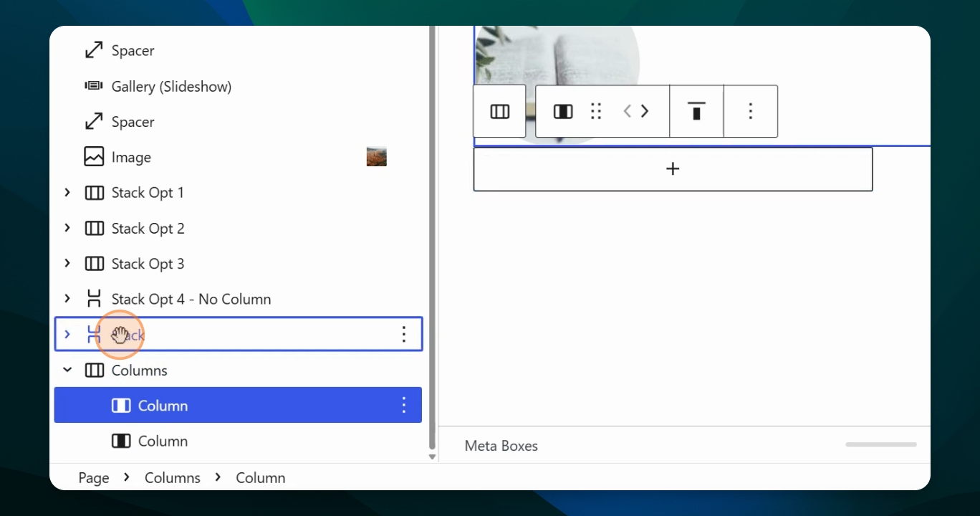Viewport: 980px width, 516px height.
Task: Click the Meta Boxes panel label
Action: [501, 446]
